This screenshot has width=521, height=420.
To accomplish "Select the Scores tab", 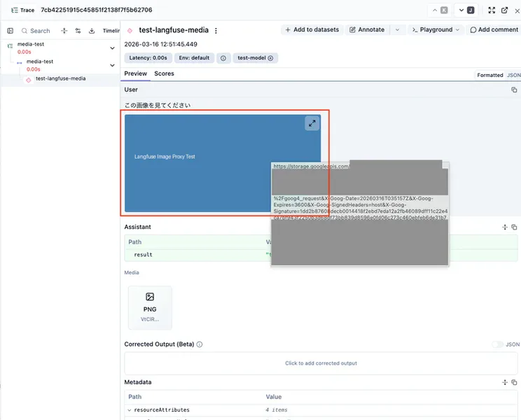I will [164, 73].
